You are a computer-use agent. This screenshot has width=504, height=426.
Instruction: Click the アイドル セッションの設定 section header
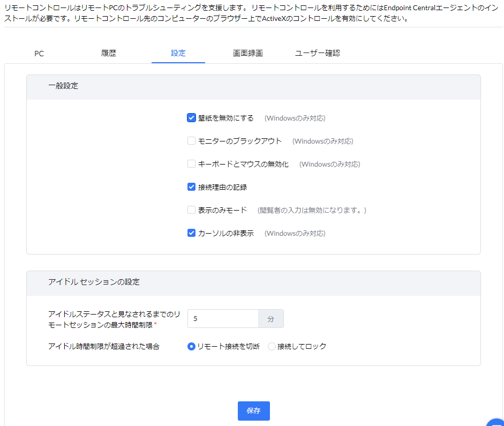94,282
